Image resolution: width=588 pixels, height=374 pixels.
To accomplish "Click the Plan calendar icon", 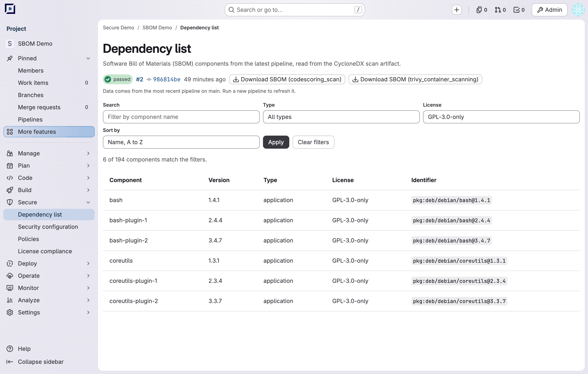I will tap(10, 165).
